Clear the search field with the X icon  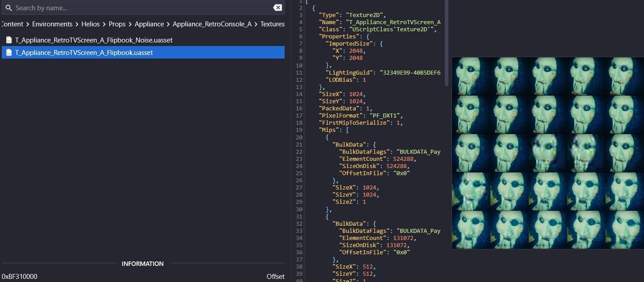277,8
